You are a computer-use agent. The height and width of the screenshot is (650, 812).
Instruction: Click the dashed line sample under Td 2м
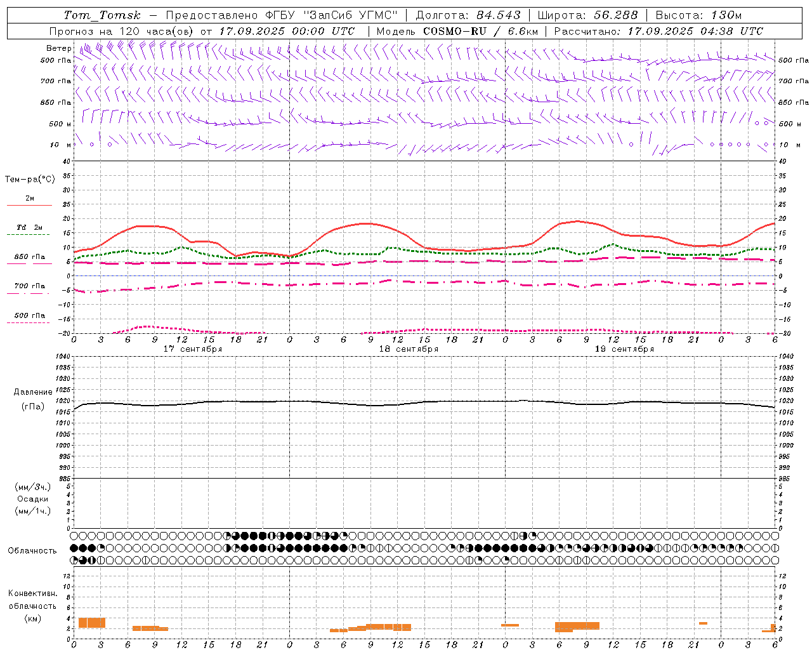(29, 234)
